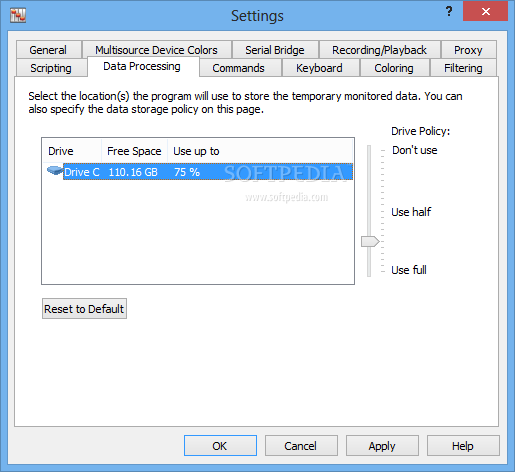The width and height of the screenshot is (515, 472).
Task: Go to the Filtering tab
Action: [x=463, y=68]
